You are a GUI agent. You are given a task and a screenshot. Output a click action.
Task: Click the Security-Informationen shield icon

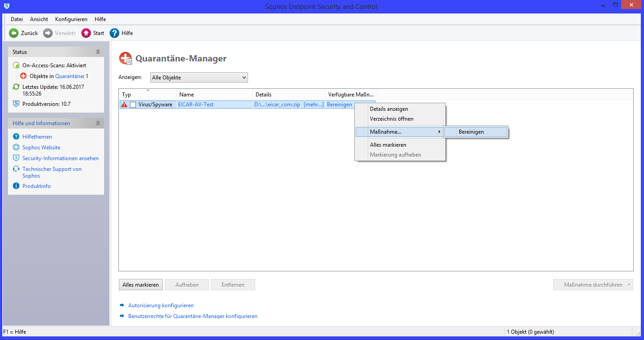point(16,158)
